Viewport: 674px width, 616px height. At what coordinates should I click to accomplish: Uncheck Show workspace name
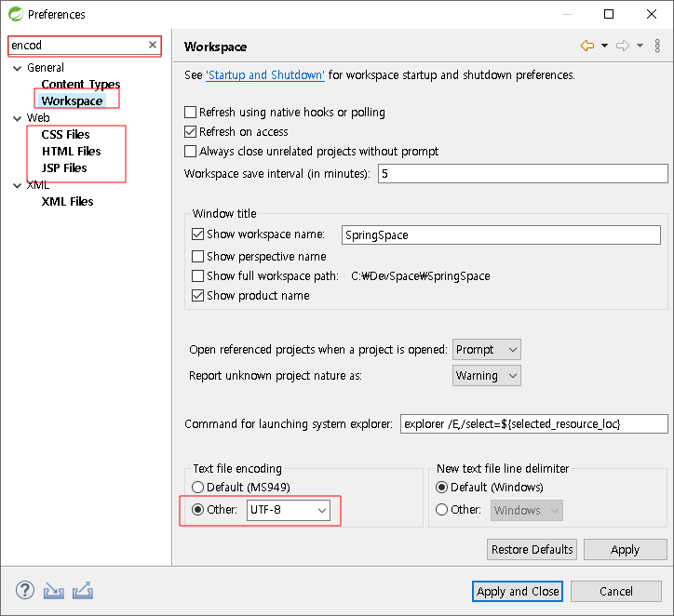(197, 234)
